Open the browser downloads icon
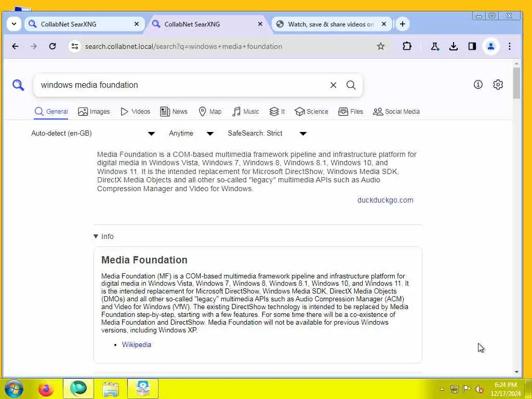The width and height of the screenshot is (532, 399). click(453, 46)
